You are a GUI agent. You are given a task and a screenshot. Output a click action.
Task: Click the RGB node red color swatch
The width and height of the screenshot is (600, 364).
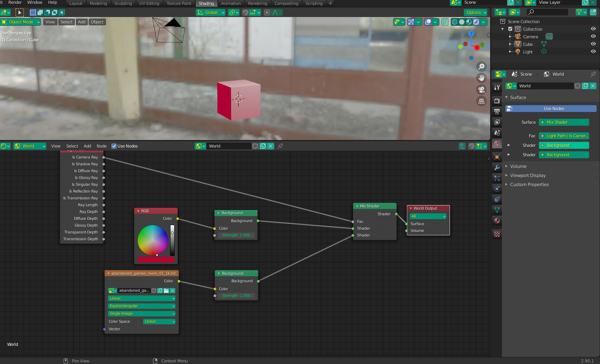pos(156,260)
